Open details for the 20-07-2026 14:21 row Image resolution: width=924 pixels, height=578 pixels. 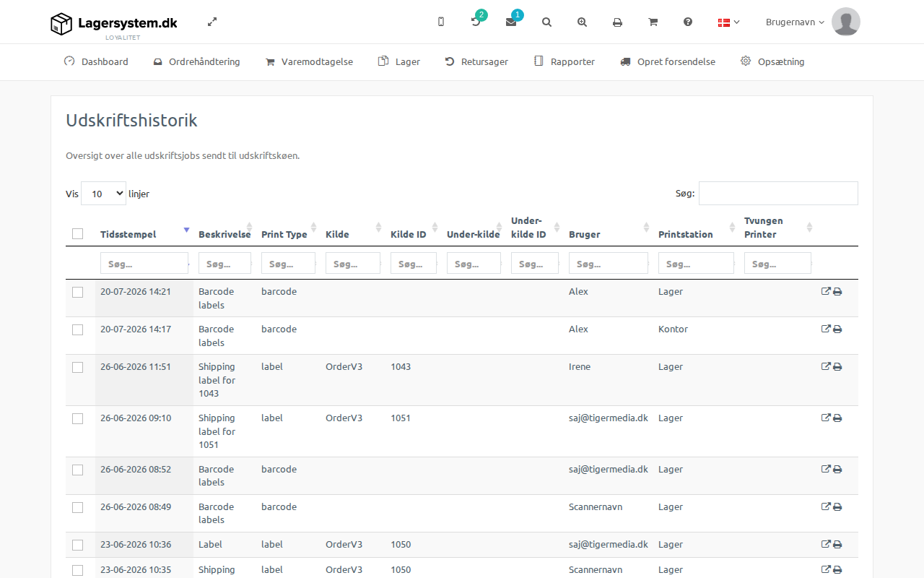826,292
